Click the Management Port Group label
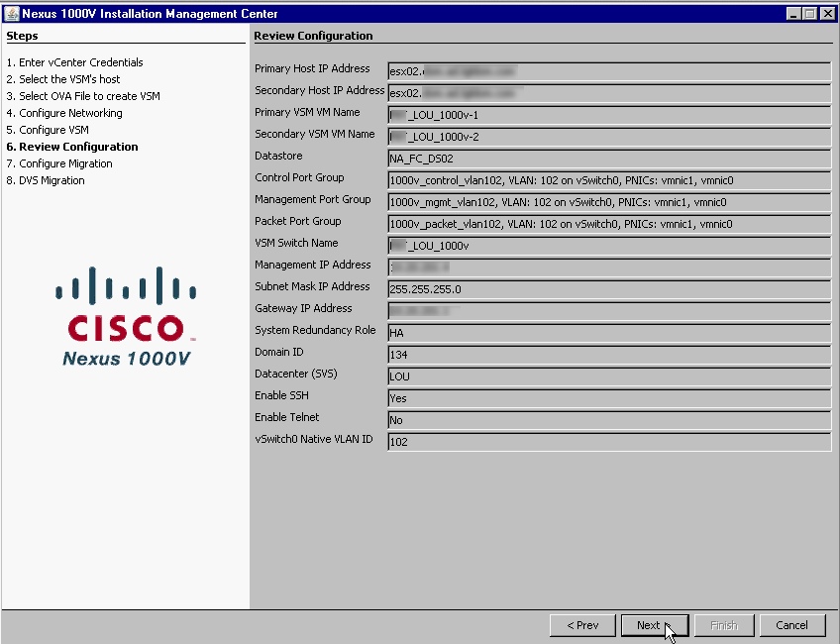 (313, 199)
